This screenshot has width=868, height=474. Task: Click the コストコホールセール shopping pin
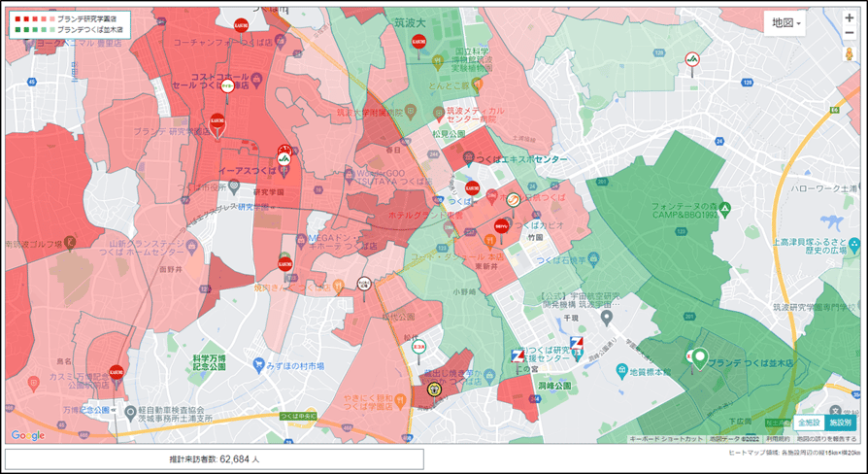(x=256, y=82)
